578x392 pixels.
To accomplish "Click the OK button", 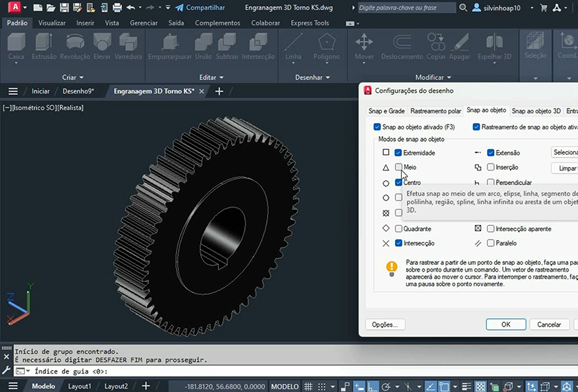I will 506,325.
